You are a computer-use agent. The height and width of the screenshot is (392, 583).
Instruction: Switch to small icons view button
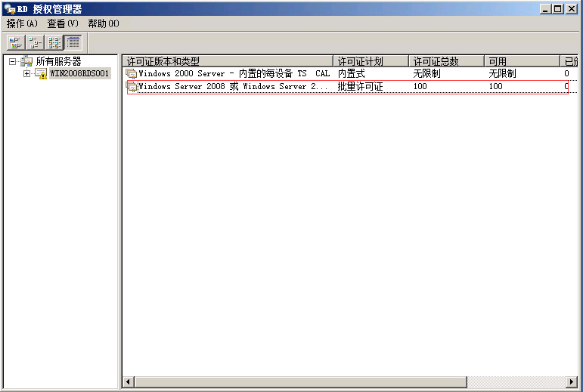coord(36,42)
